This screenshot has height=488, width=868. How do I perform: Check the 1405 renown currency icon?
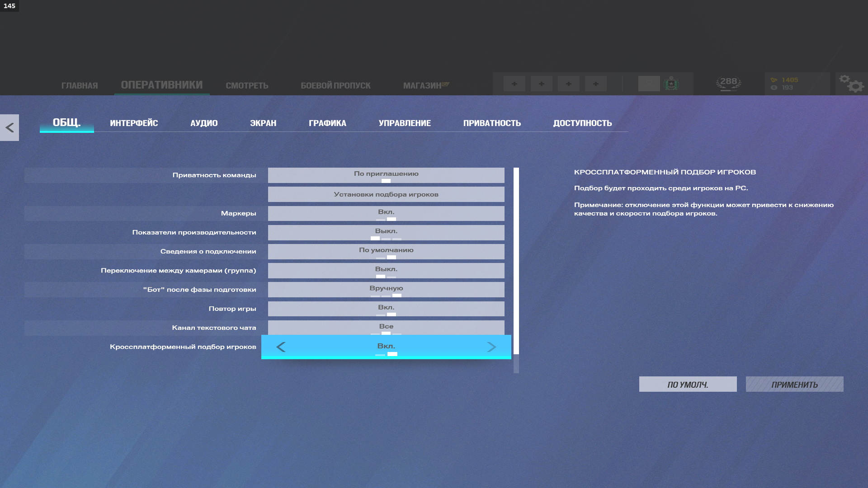[x=774, y=80]
